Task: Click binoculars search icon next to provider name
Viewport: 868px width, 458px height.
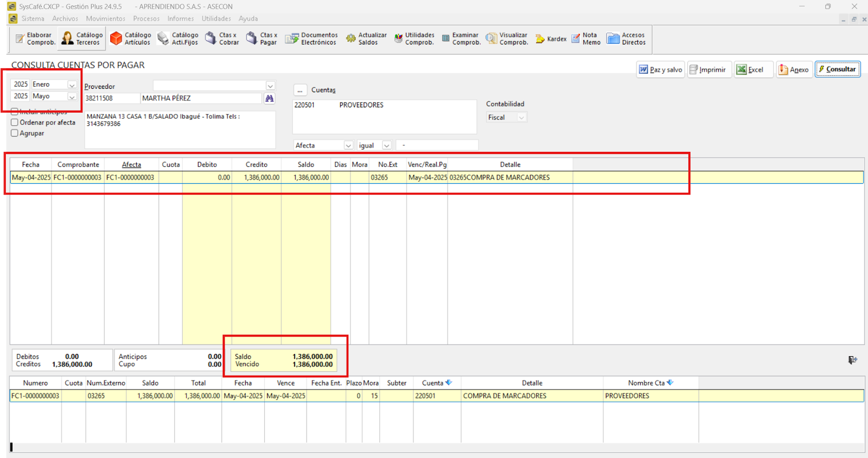Action: coord(269,99)
